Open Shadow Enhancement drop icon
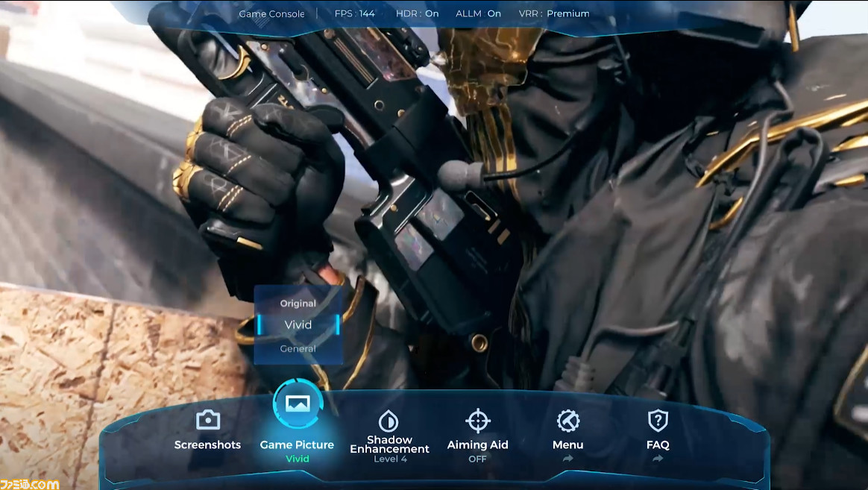868x490 pixels. coord(389,421)
